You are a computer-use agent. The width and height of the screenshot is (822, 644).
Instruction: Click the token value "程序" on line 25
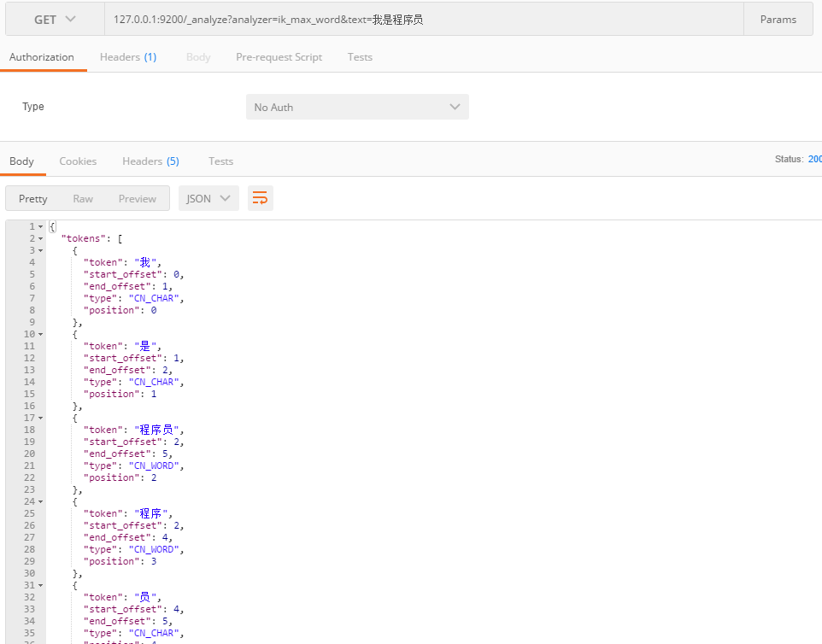coord(151,513)
